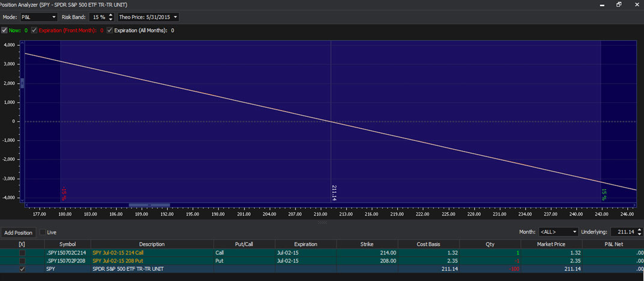The width and height of the screenshot is (644, 281).
Task: Open the Mode dropdown showing P&L
Action: pos(39,17)
